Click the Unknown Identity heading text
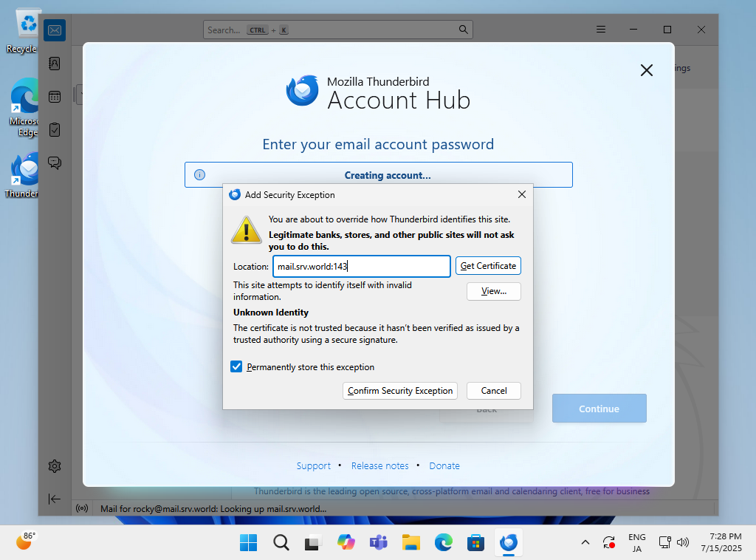Image resolution: width=756 pixels, height=560 pixels. pyautogui.click(x=271, y=313)
